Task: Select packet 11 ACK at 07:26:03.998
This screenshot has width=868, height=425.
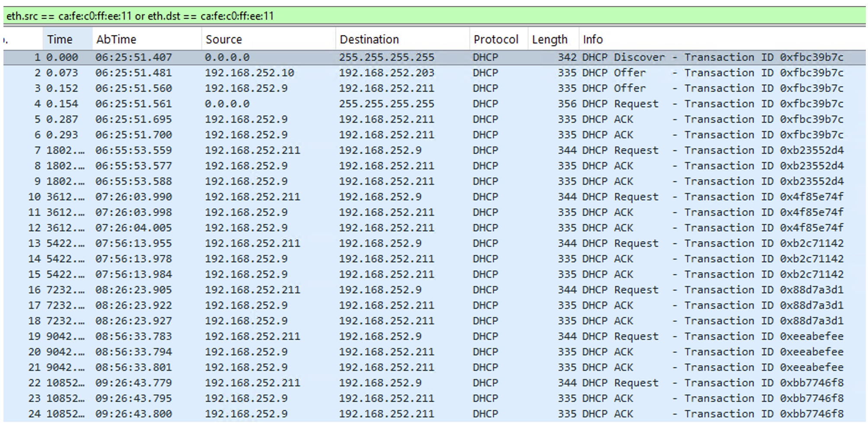Action: [434, 212]
